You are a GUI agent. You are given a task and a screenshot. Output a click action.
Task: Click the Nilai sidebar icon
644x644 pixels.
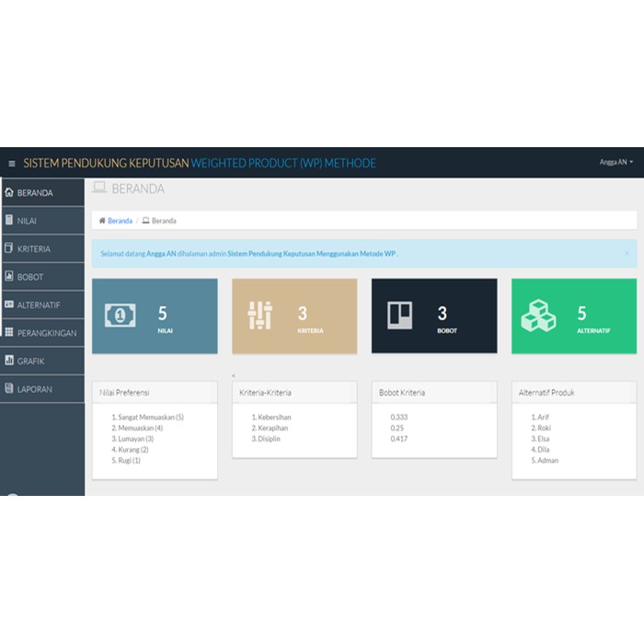click(9, 220)
